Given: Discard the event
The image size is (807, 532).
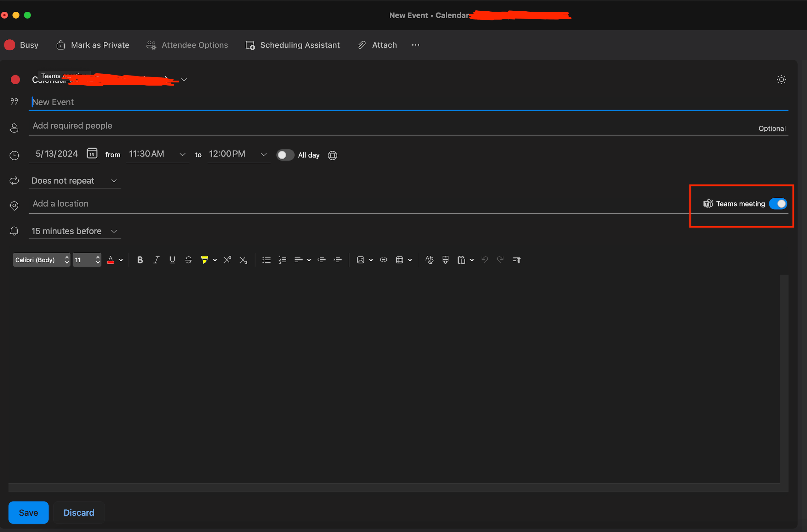Looking at the screenshot, I should point(79,513).
